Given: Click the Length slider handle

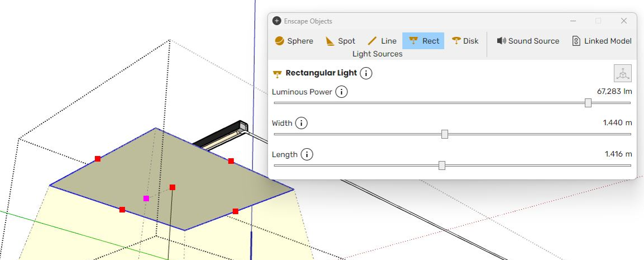Looking at the screenshot, I should click(x=442, y=166).
